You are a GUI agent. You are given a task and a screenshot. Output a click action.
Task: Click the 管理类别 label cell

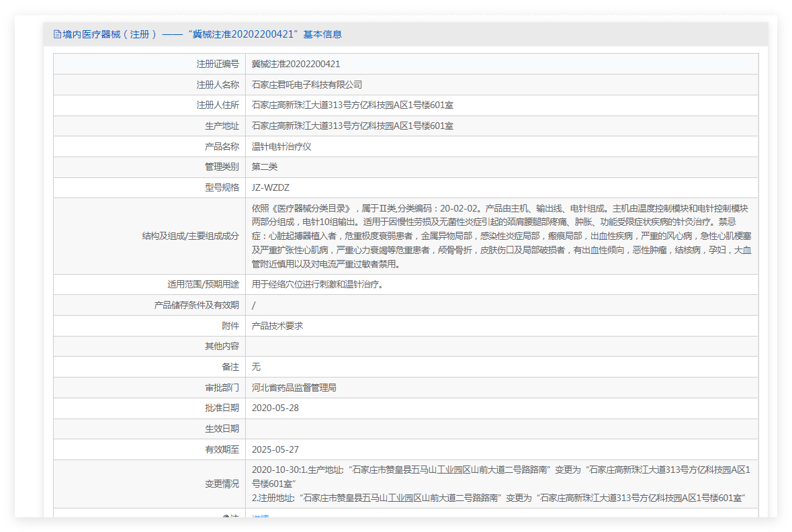click(150, 167)
